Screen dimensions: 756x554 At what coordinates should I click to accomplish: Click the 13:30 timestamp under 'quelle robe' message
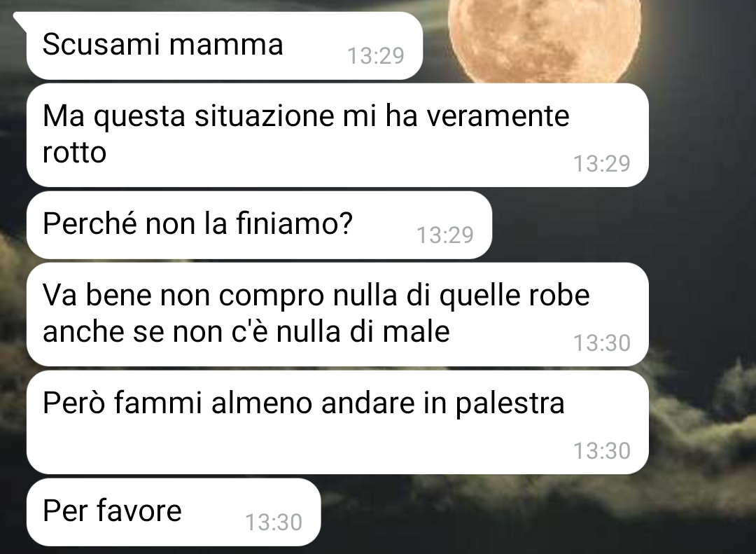point(602,344)
